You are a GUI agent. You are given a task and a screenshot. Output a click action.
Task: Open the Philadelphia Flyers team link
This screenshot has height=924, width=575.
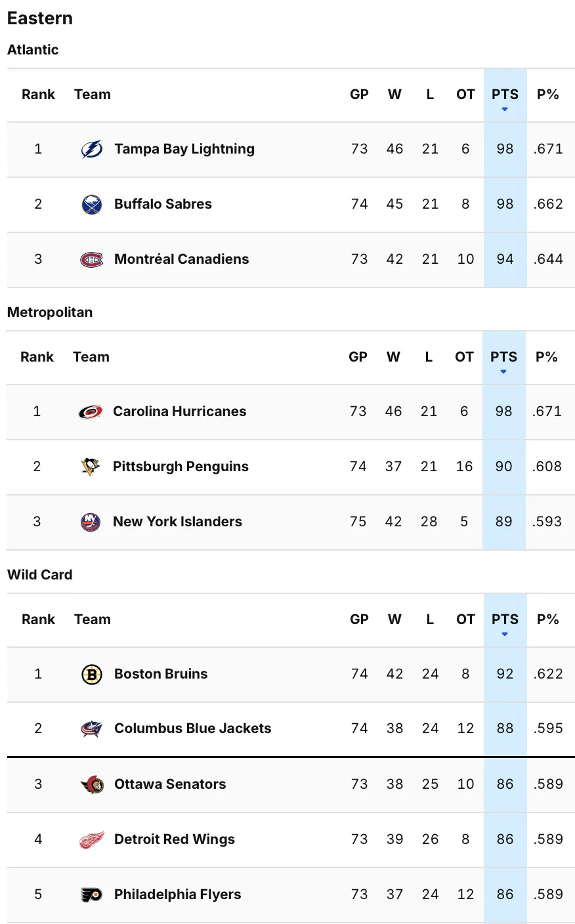(177, 894)
